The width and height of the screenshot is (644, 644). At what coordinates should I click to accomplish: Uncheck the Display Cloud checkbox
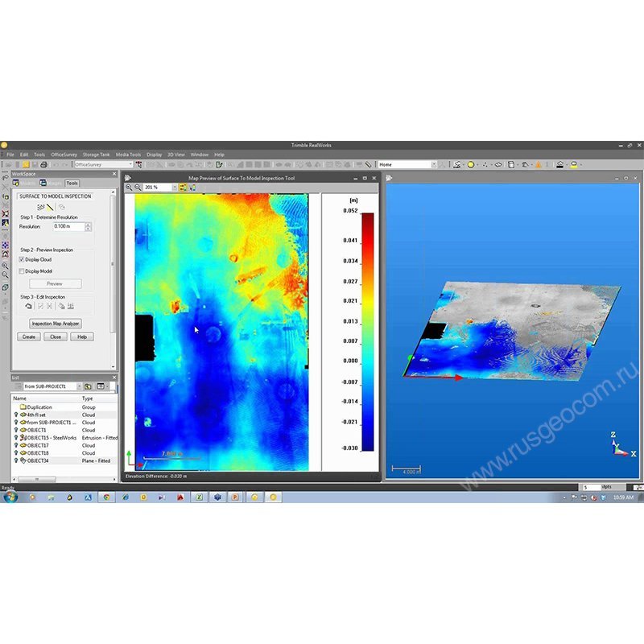click(x=22, y=259)
